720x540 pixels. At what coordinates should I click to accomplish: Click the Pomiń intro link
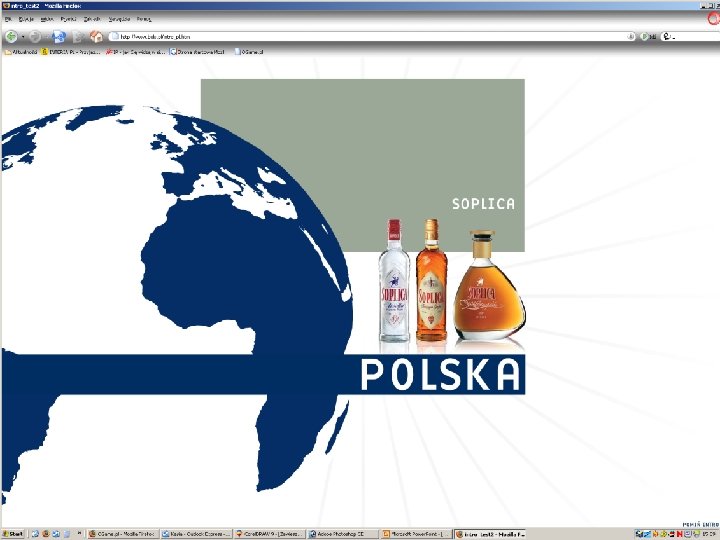(701, 524)
